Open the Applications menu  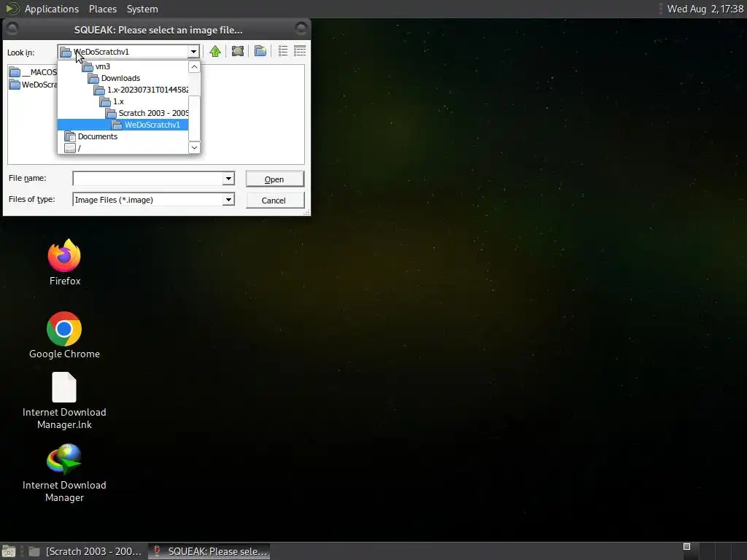(52, 9)
